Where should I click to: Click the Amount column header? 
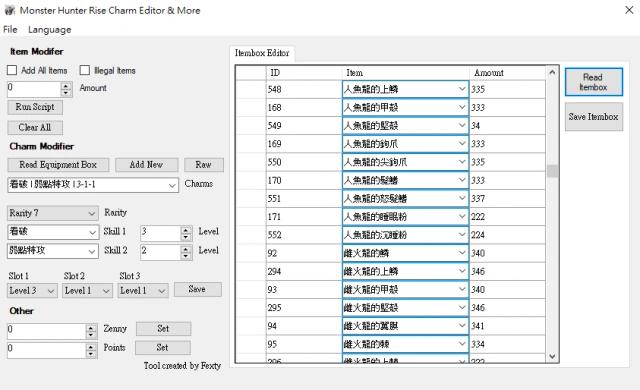tap(507, 73)
